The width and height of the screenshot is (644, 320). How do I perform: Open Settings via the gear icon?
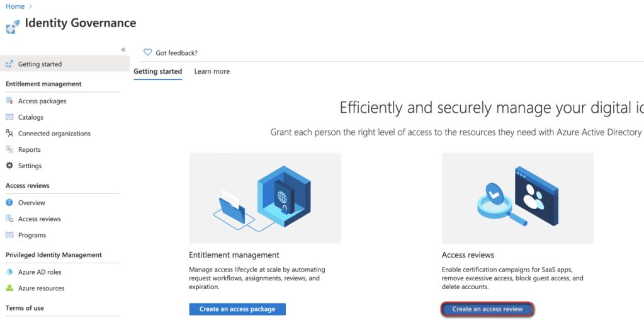point(9,166)
